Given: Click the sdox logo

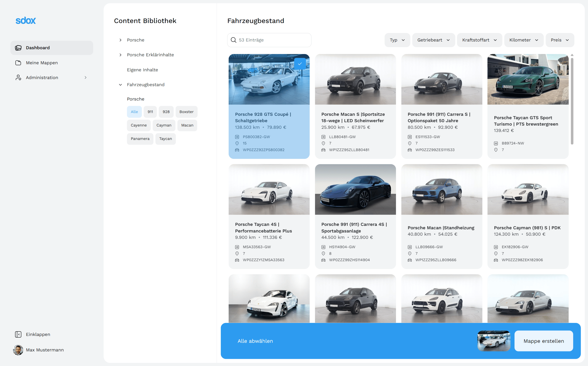Looking at the screenshot, I should click(x=26, y=21).
